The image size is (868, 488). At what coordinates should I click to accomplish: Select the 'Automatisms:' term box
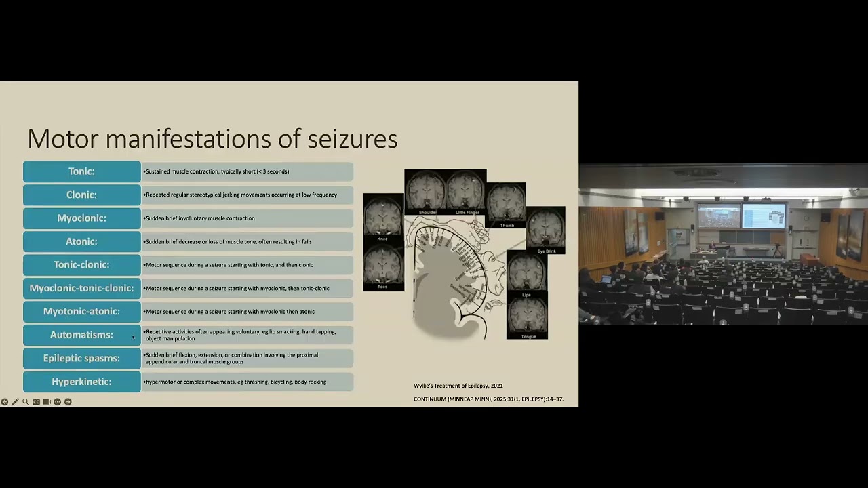[81, 335]
